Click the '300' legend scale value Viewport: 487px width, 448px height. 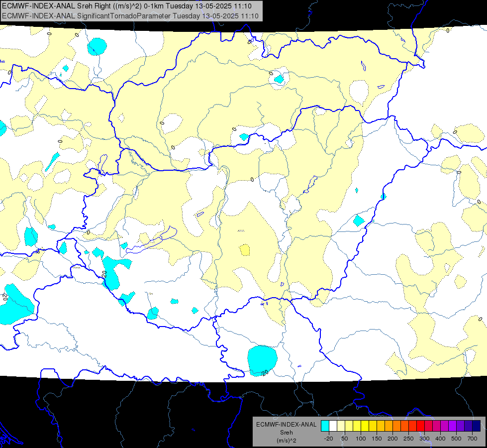click(424, 439)
